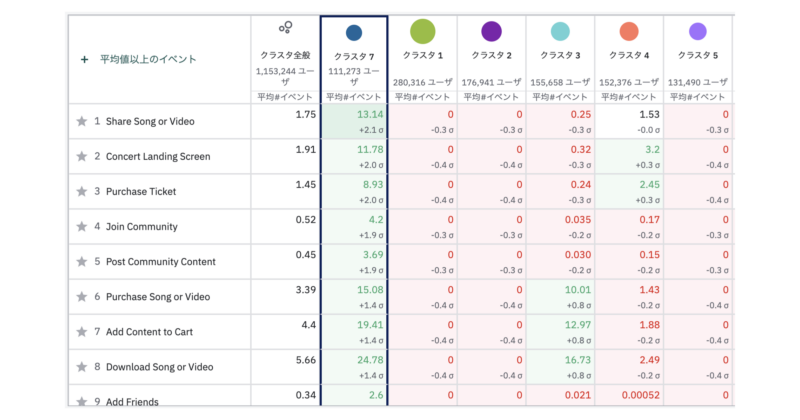Toggle star for Post Community Content
This screenshot has height=420, width=800.
point(82,262)
